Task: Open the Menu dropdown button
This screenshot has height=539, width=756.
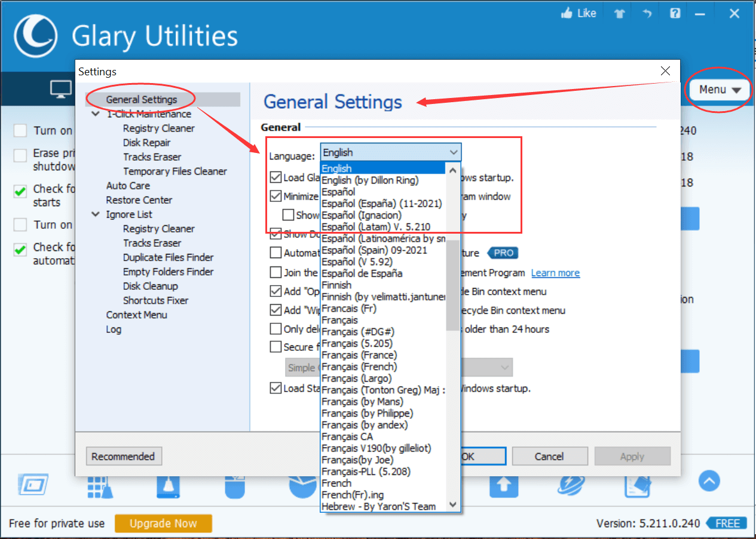Action: pos(720,90)
